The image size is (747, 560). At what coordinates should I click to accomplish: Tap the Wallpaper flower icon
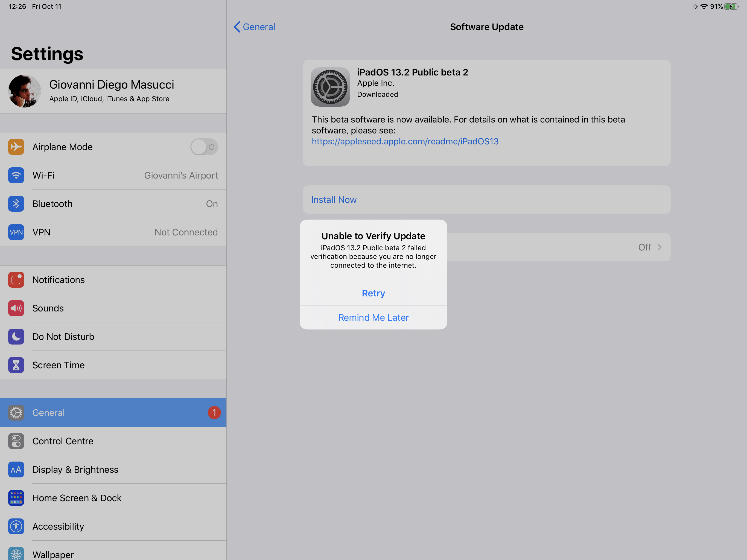click(16, 553)
